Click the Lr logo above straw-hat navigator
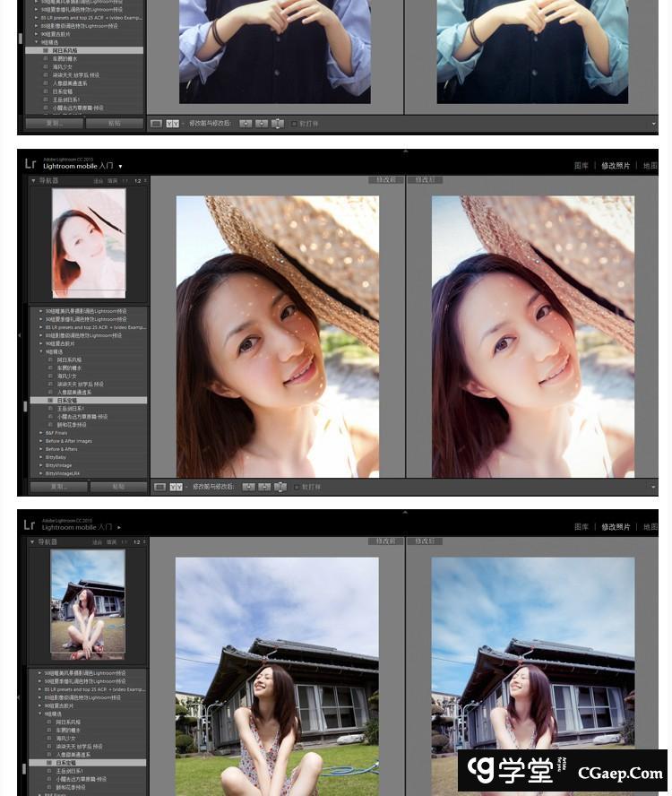This screenshot has width=672, height=796. 30,164
